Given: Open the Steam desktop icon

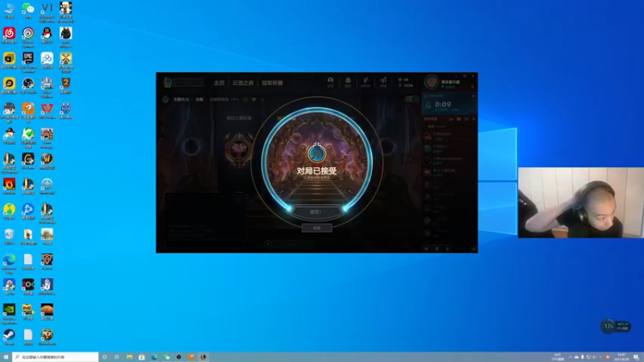Looking at the screenshot, I should click(9, 337).
